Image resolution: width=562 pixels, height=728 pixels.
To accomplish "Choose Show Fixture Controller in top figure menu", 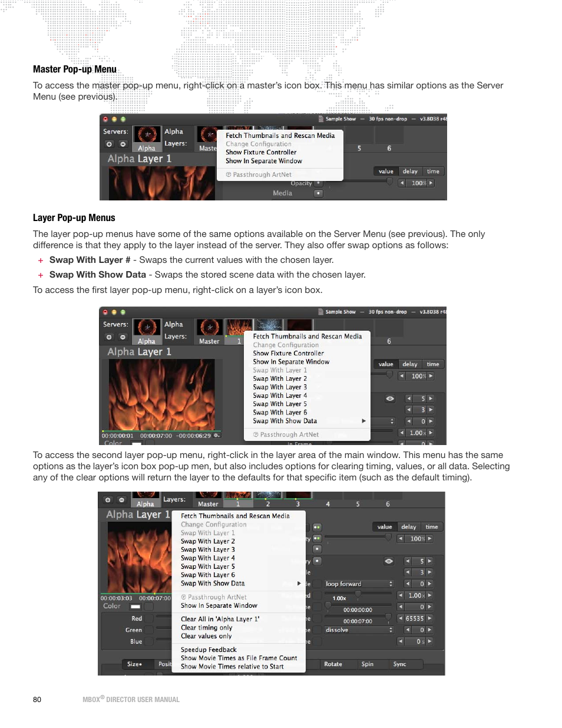I will pos(261,152).
